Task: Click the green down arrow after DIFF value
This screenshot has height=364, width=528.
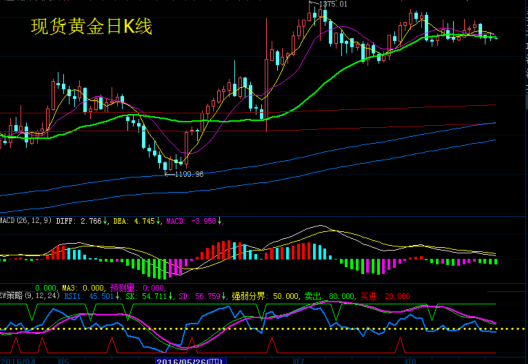Action: pyautogui.click(x=105, y=221)
